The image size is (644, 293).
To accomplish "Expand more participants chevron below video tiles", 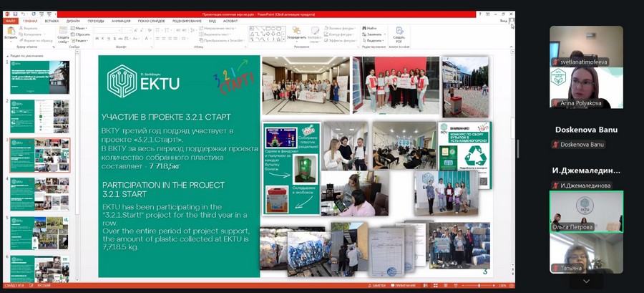I will pyautogui.click(x=586, y=282).
